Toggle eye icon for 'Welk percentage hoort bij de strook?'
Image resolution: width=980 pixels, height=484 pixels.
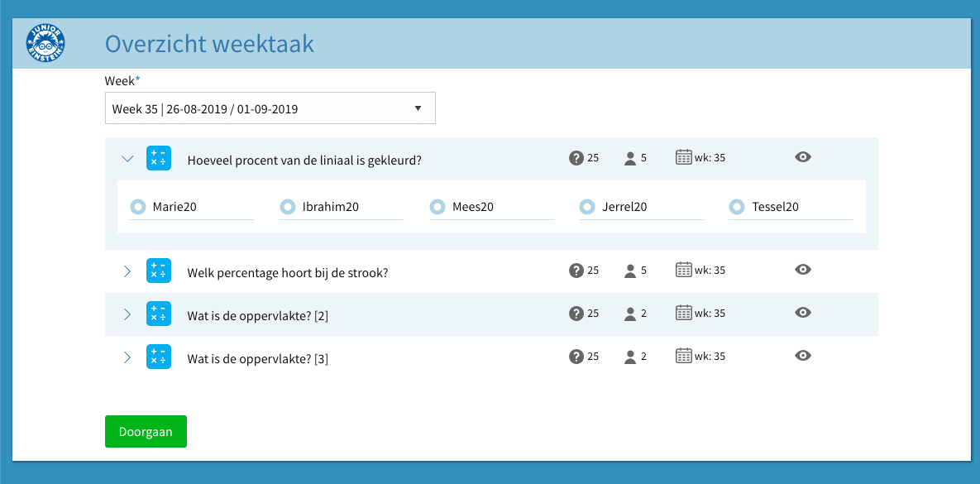point(802,270)
